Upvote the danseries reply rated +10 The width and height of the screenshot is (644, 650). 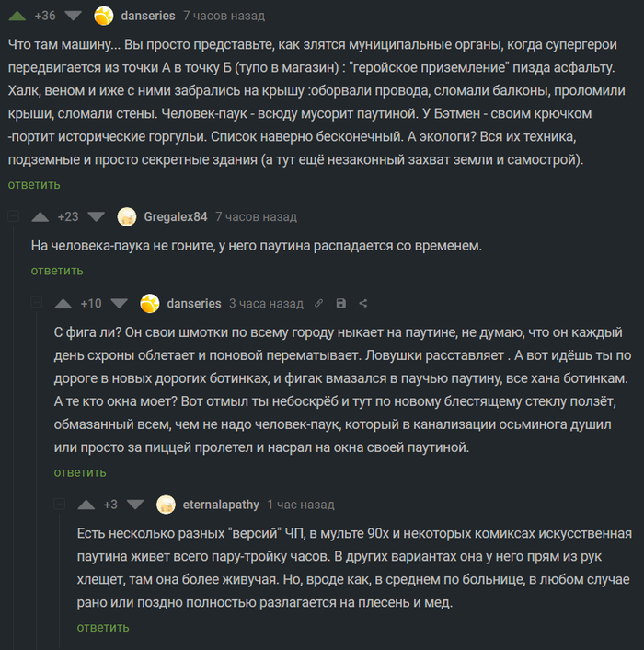[x=63, y=304]
